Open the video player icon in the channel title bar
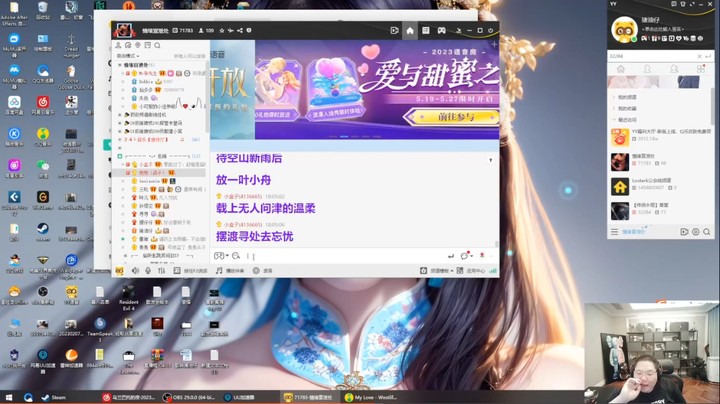 394,30
